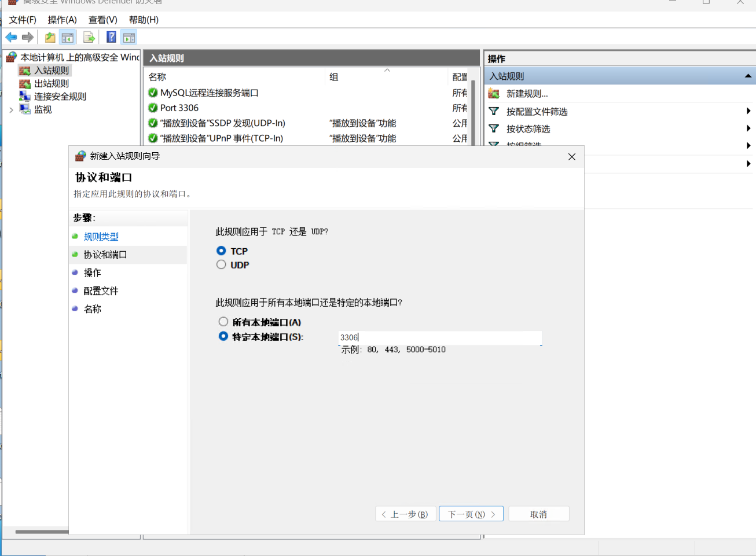756x556 pixels.
Task: Click the up-one-level folder icon
Action: click(x=50, y=38)
